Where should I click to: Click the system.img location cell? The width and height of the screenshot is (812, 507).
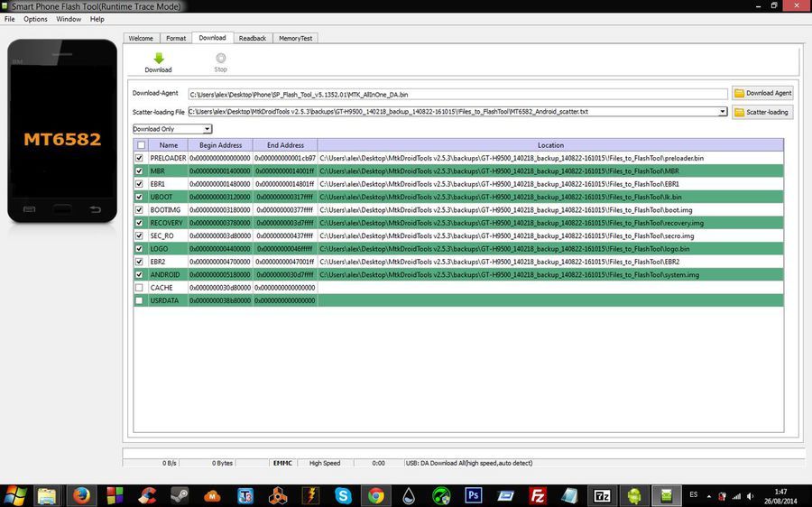tap(550, 274)
